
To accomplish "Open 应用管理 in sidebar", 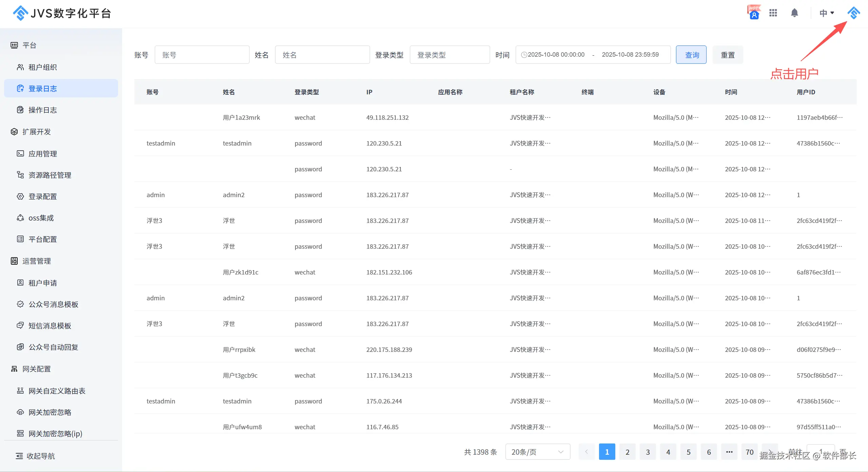I will tap(42, 154).
